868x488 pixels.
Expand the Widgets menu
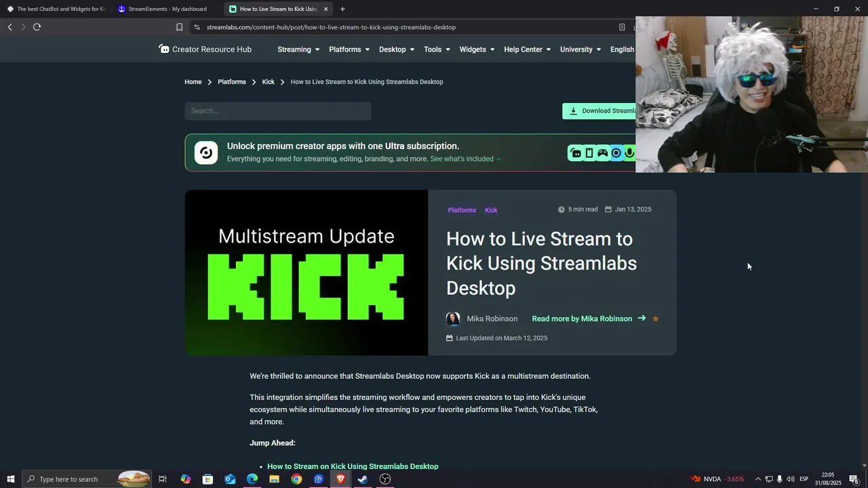pyautogui.click(x=477, y=49)
